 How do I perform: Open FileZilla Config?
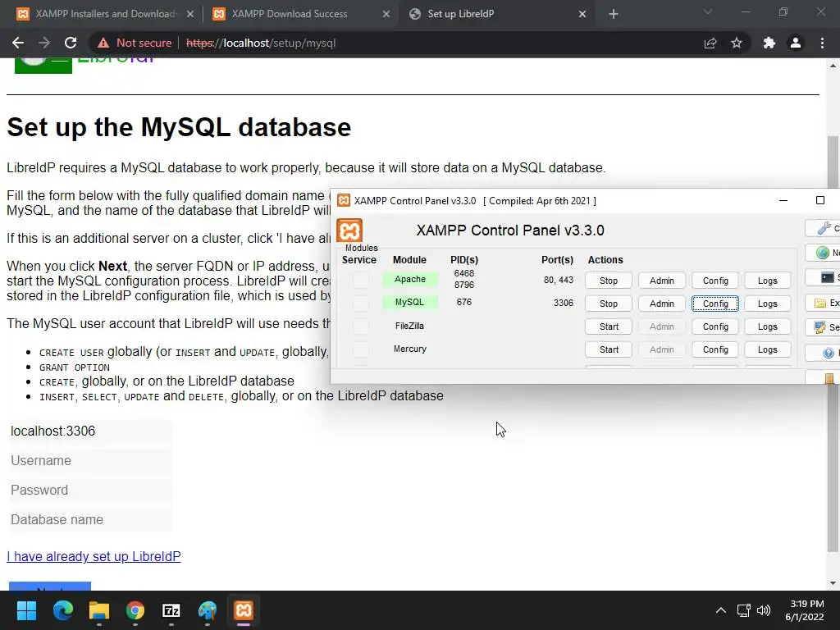[715, 326]
